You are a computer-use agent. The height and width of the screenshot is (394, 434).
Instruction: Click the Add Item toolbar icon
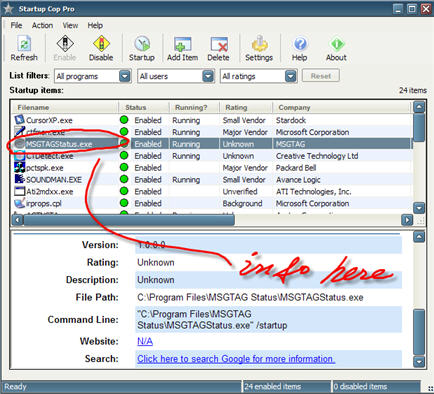click(183, 44)
